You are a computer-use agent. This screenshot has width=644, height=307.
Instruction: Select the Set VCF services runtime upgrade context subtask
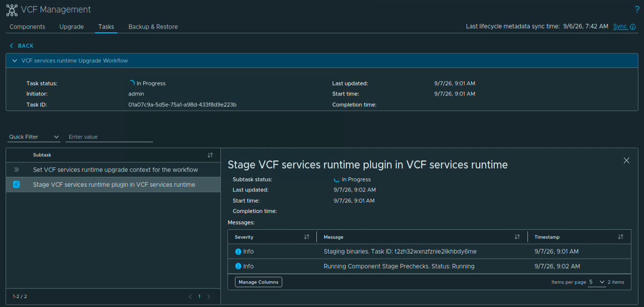click(116, 170)
